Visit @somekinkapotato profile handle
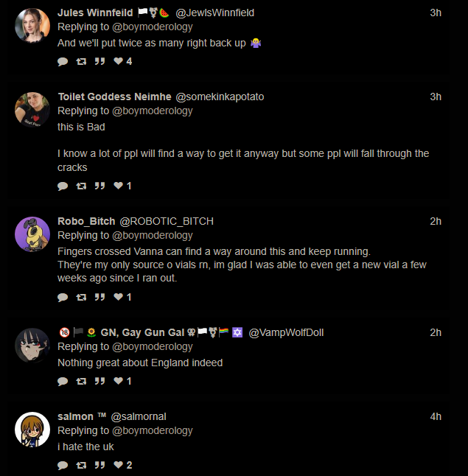This screenshot has height=476, width=468. (x=220, y=97)
